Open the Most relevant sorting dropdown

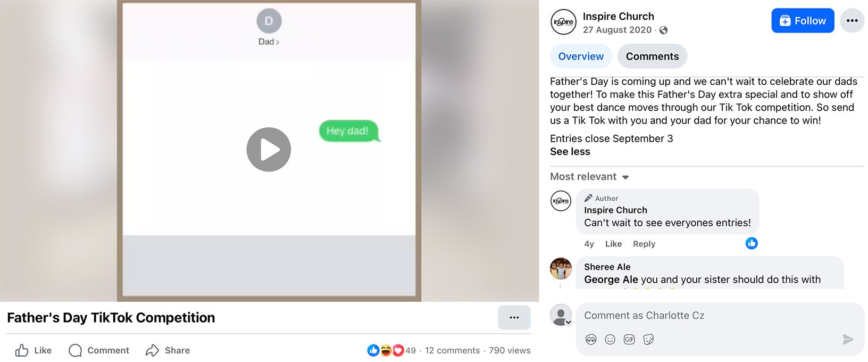pyautogui.click(x=589, y=176)
